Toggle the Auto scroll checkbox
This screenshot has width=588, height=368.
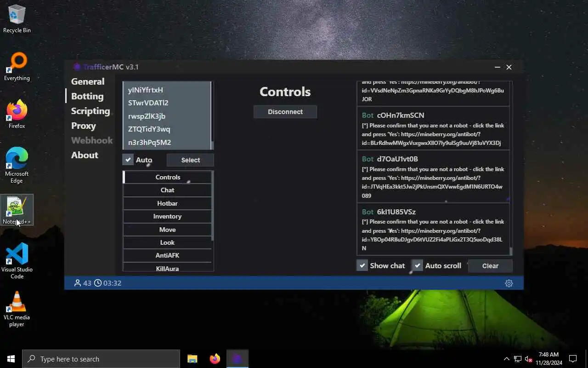417,265
